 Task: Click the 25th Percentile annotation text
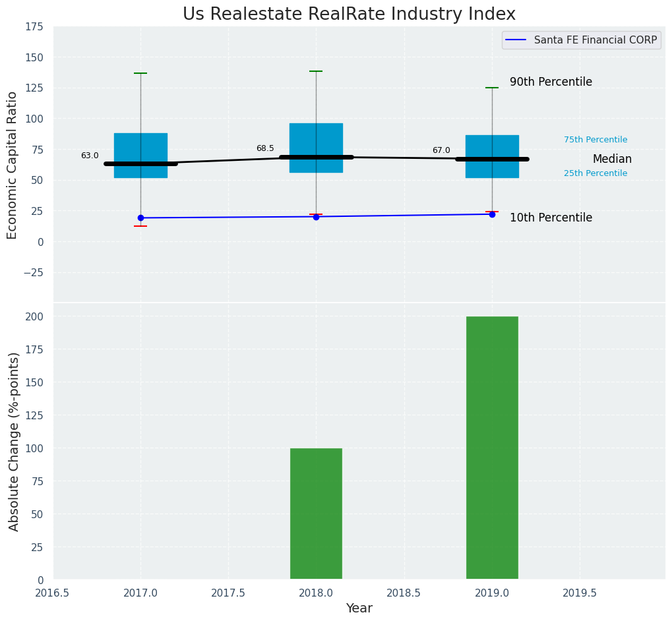click(596, 173)
